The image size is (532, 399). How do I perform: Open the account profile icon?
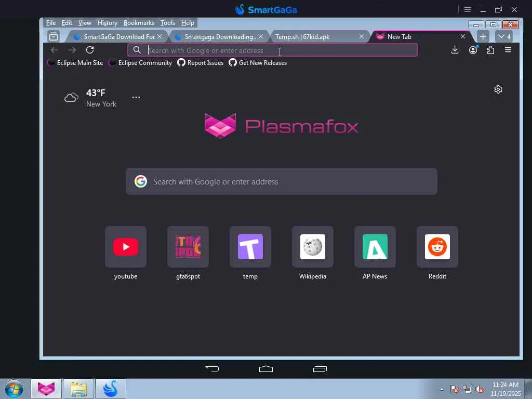(x=473, y=50)
